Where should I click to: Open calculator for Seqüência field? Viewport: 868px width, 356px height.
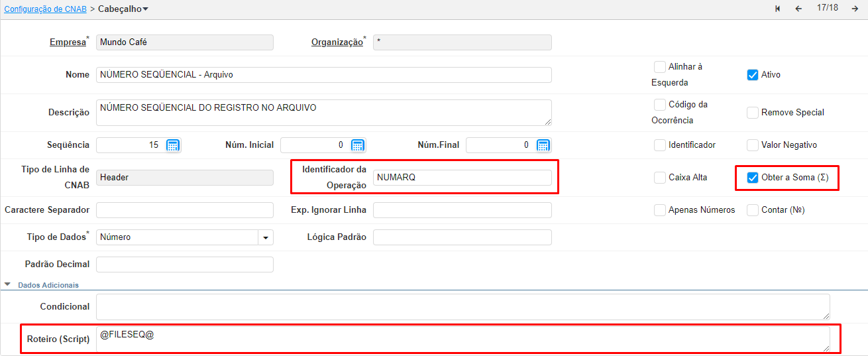click(172, 145)
